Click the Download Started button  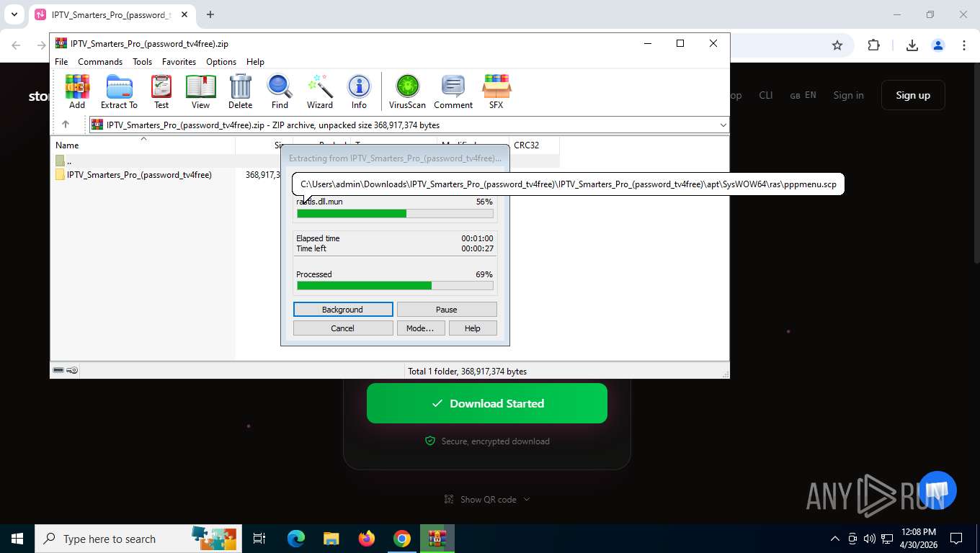point(487,403)
